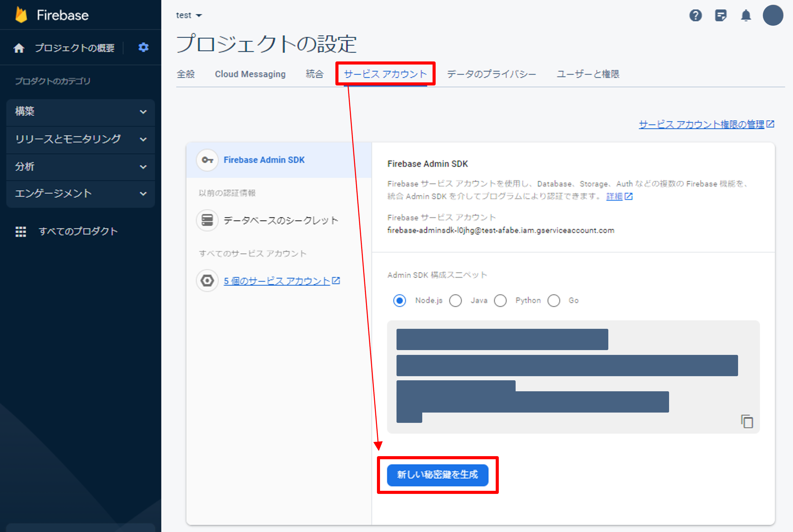Switch to the 全般 tab

click(186, 74)
